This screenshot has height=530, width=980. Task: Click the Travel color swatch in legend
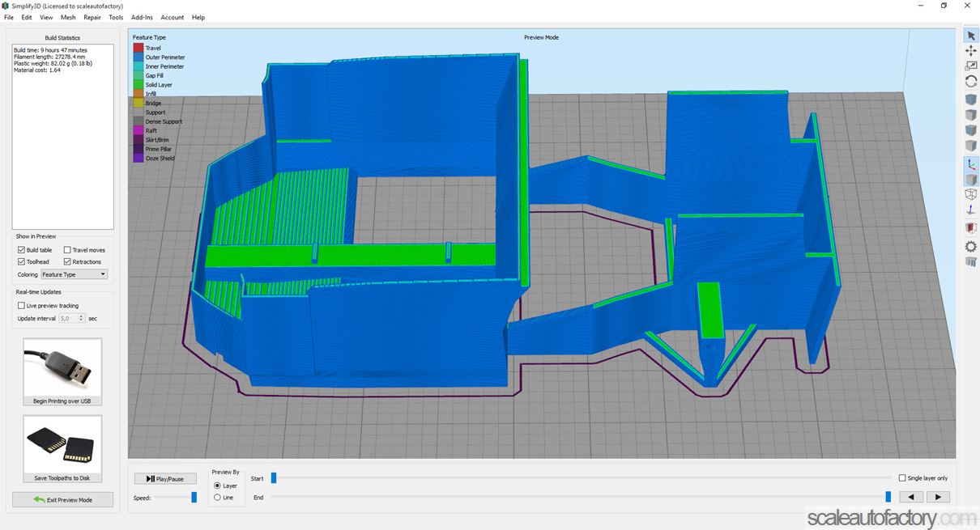(x=138, y=48)
